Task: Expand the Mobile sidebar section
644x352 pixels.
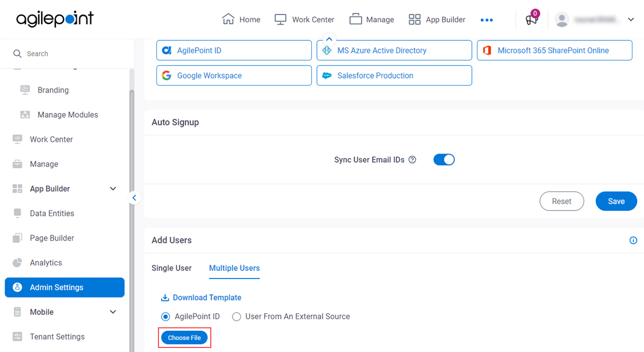Action: pyautogui.click(x=113, y=312)
